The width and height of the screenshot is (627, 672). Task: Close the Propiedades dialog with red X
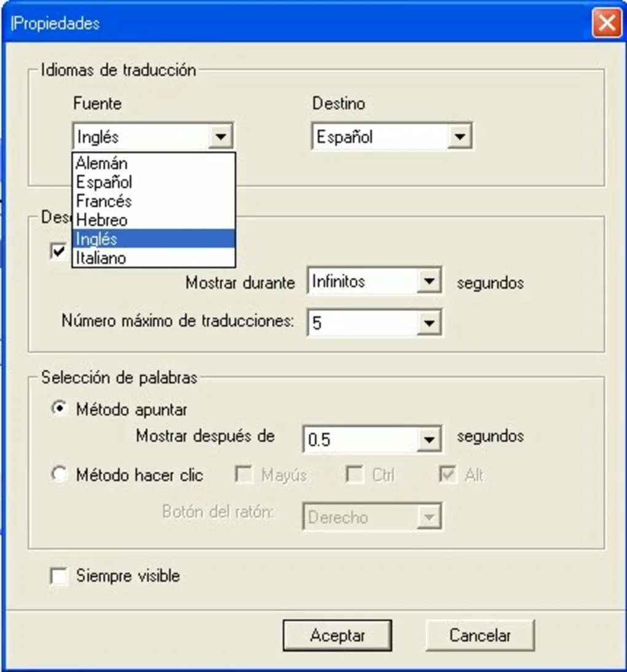607,23
